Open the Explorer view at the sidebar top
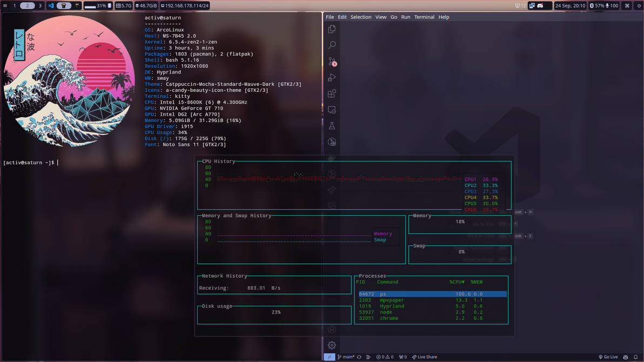This screenshot has height=362, width=644. pyautogui.click(x=331, y=29)
